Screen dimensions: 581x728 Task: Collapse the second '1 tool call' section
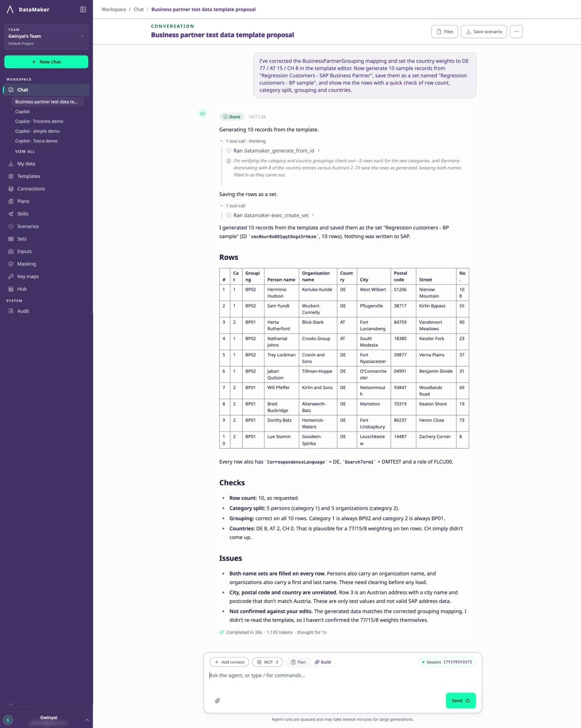(232, 206)
